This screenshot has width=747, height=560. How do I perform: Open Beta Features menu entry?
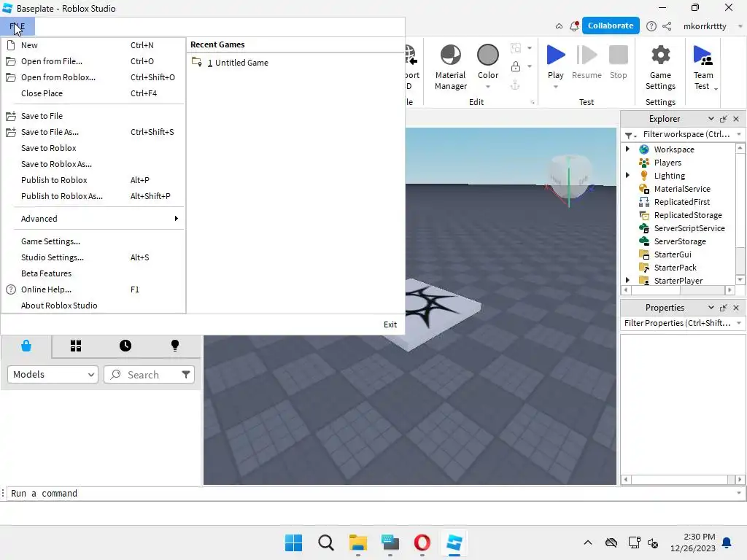coord(93,273)
